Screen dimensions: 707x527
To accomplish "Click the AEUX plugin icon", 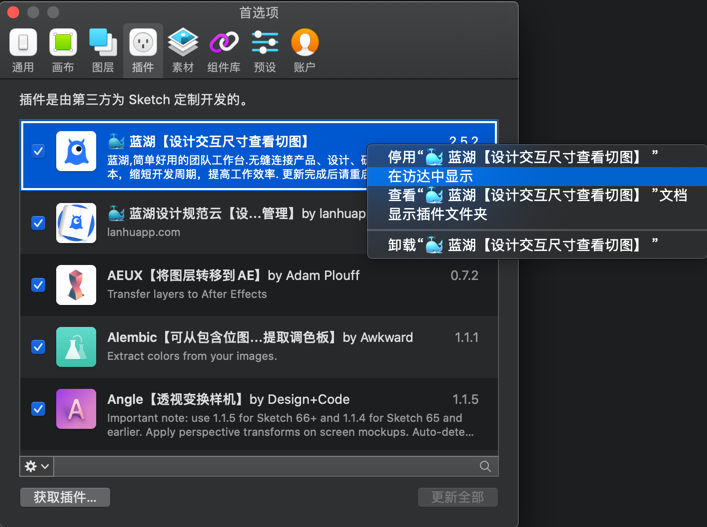I will pyautogui.click(x=76, y=285).
